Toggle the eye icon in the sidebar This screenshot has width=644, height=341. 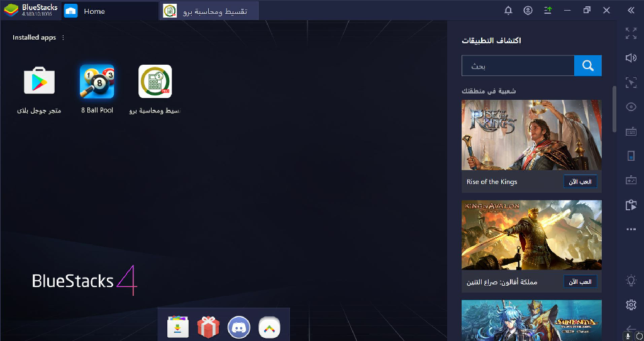(x=631, y=107)
